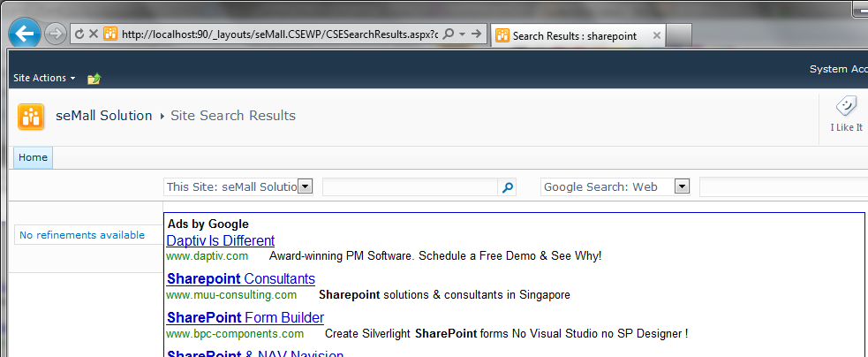Open the Daptiv Is Different ad link
The image size is (868, 357).
[x=220, y=240]
